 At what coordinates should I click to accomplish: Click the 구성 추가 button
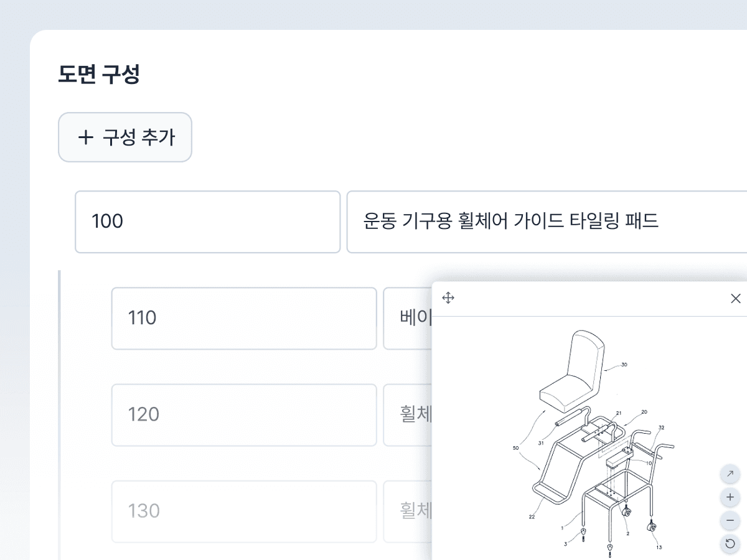(x=125, y=138)
